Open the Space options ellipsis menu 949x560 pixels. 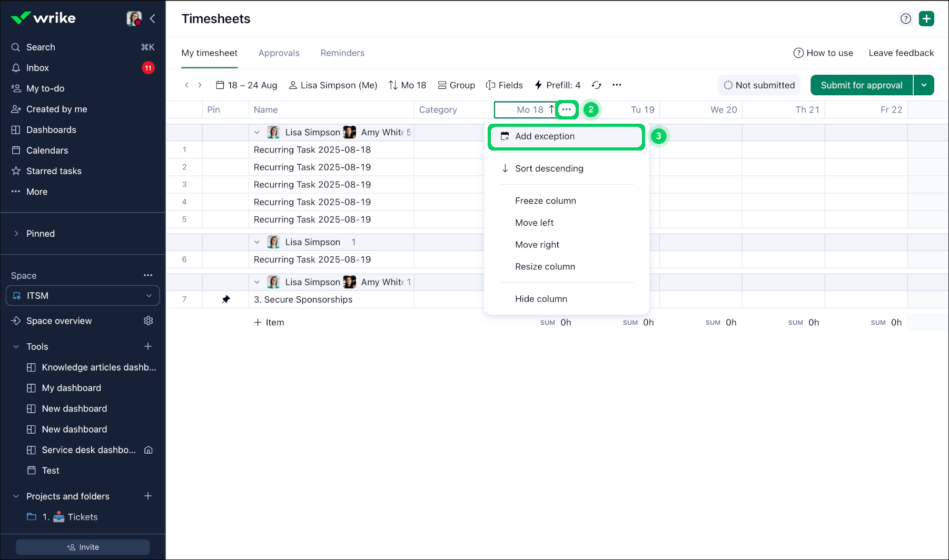pyautogui.click(x=148, y=275)
